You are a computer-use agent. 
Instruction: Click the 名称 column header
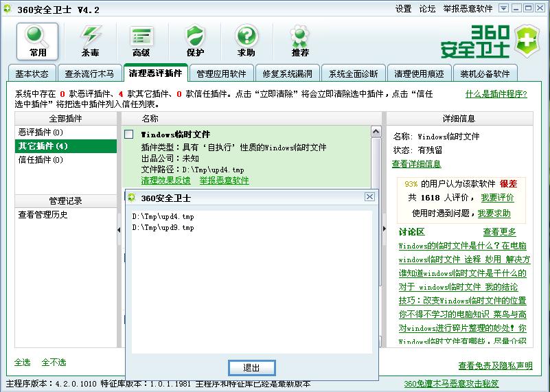point(251,119)
